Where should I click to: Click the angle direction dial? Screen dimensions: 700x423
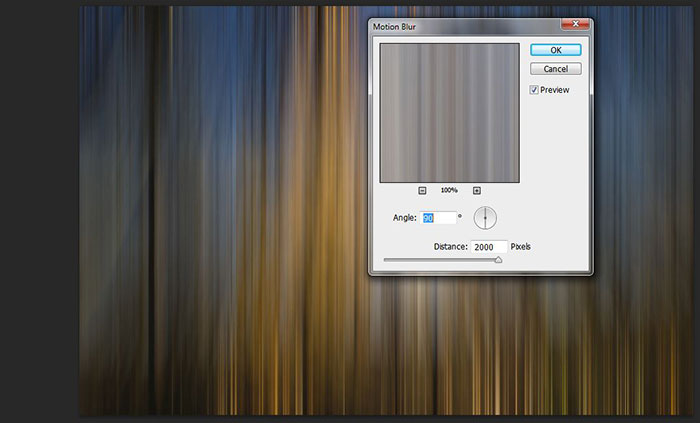point(485,218)
